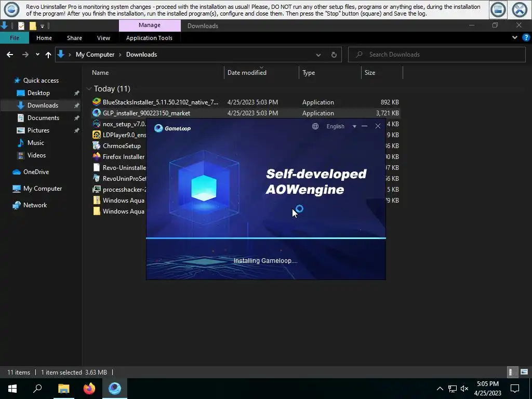Click the Gameloop logo in installer
This screenshot has width=532, height=399.
coord(172,128)
